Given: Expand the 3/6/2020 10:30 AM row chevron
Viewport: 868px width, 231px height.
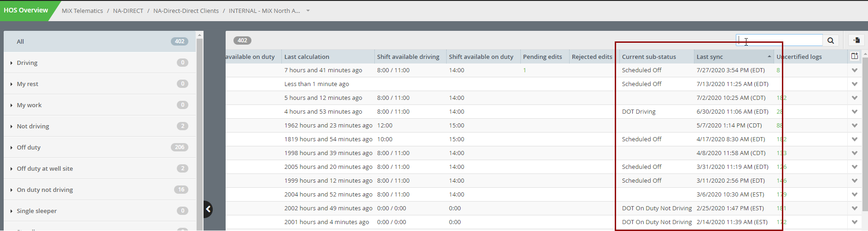Looking at the screenshot, I should tap(855, 195).
